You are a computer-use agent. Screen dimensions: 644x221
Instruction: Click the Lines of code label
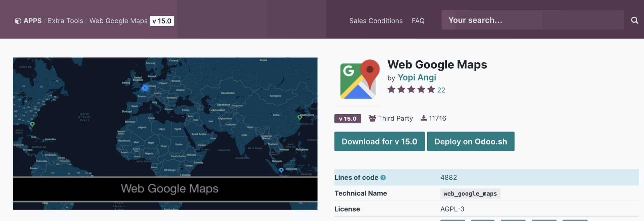(x=356, y=177)
